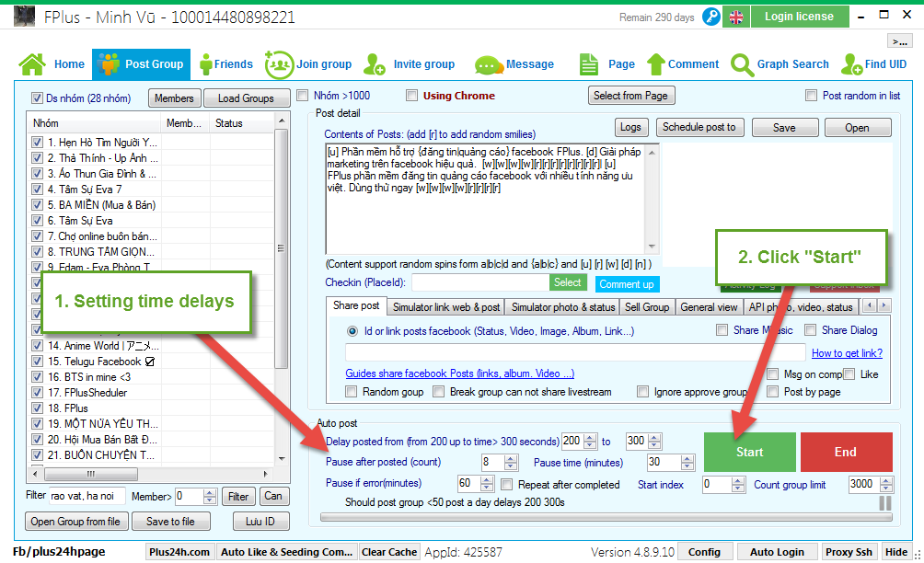
Task: Switch to Simulator photo & status tab
Action: (x=563, y=307)
